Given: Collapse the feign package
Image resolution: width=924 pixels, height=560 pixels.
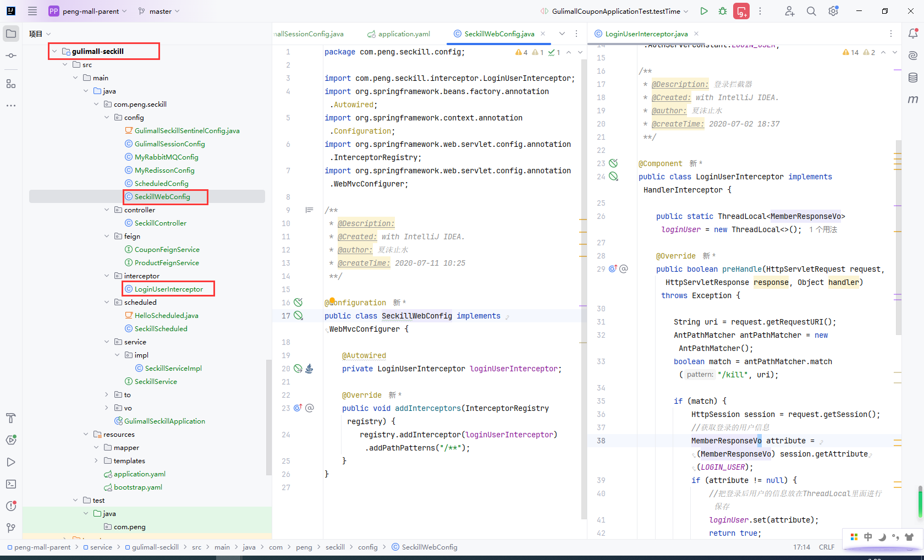Looking at the screenshot, I should click(x=107, y=236).
